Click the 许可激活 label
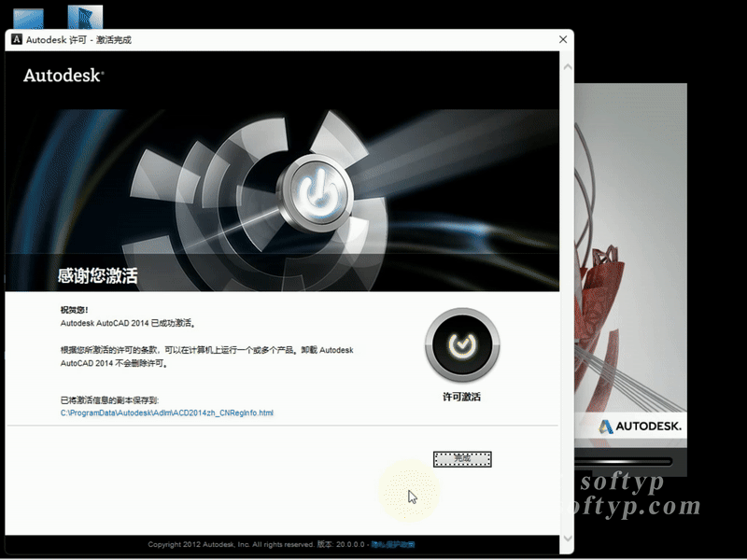The image size is (747, 560). pos(461,397)
